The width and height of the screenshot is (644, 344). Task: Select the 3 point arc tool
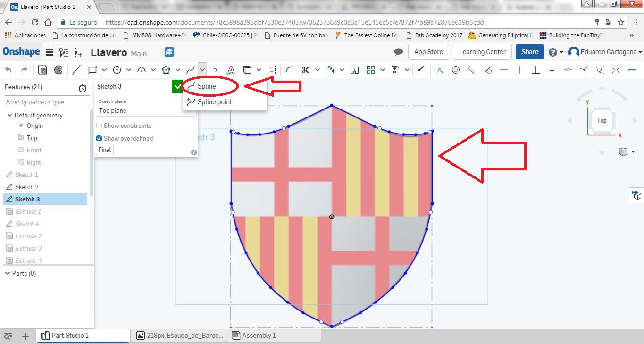point(141,70)
